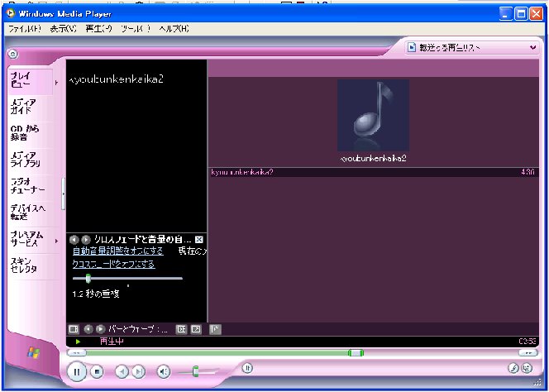Open the プレミアム サービス tab
The height and width of the screenshot is (392, 549).
click(30, 239)
